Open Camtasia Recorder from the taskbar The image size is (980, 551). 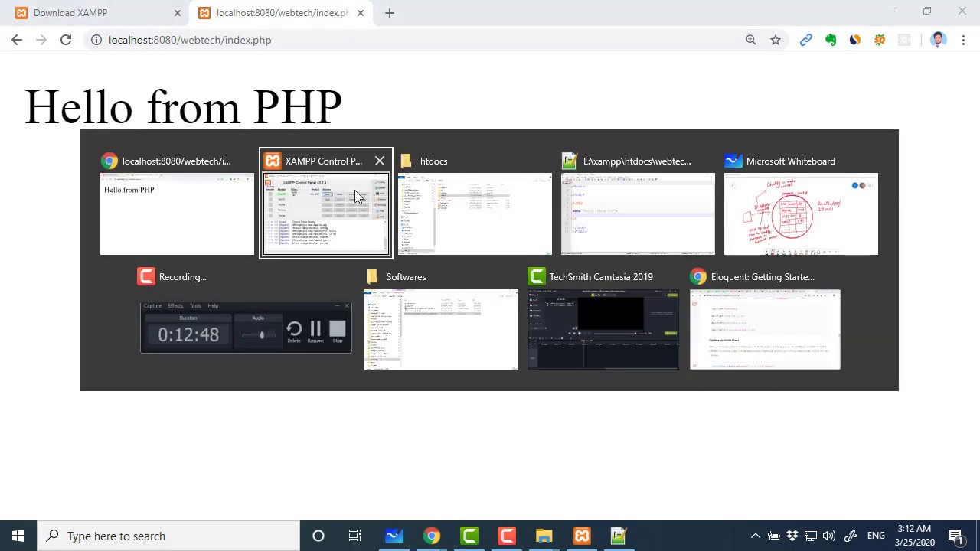(x=507, y=536)
